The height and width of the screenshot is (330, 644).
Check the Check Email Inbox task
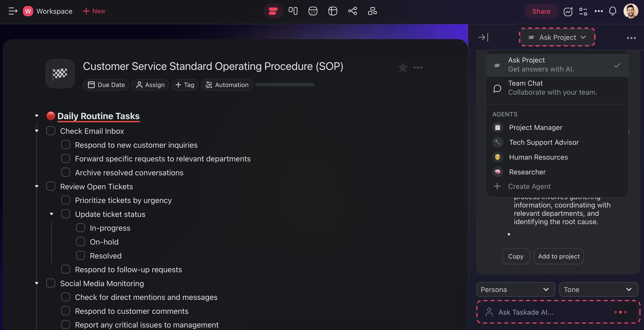[51, 131]
